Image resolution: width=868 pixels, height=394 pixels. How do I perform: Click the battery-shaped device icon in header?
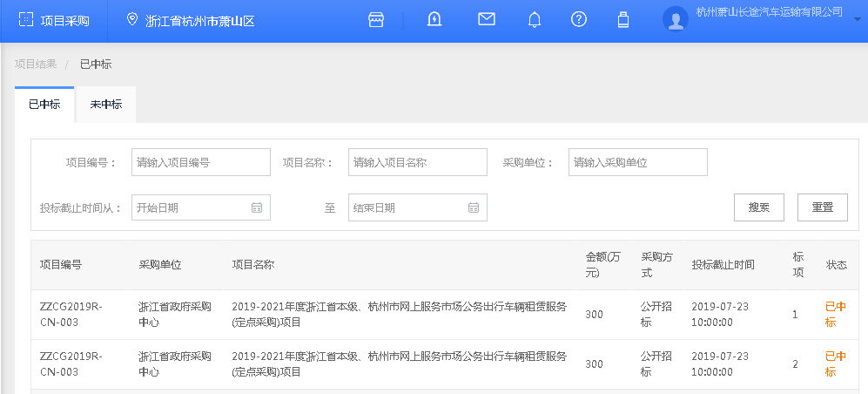click(x=622, y=20)
